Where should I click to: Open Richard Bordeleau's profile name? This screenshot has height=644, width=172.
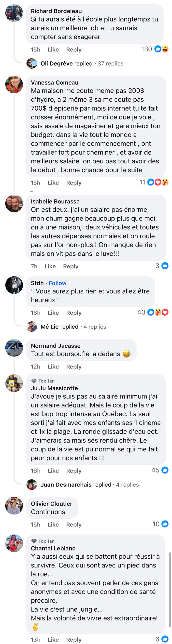pyautogui.click(x=56, y=11)
